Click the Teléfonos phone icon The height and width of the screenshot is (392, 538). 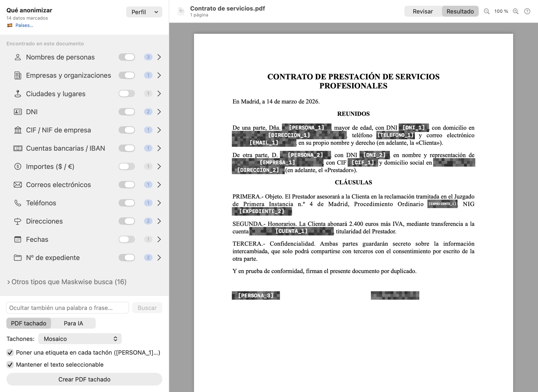coord(18,203)
